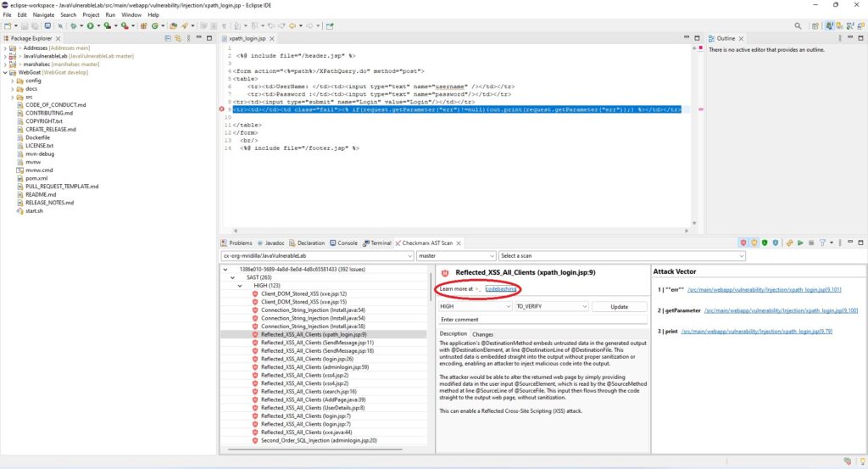This screenshot has height=469, width=868.
Task: Toggle the High severity filter shield
Action: click(743, 243)
